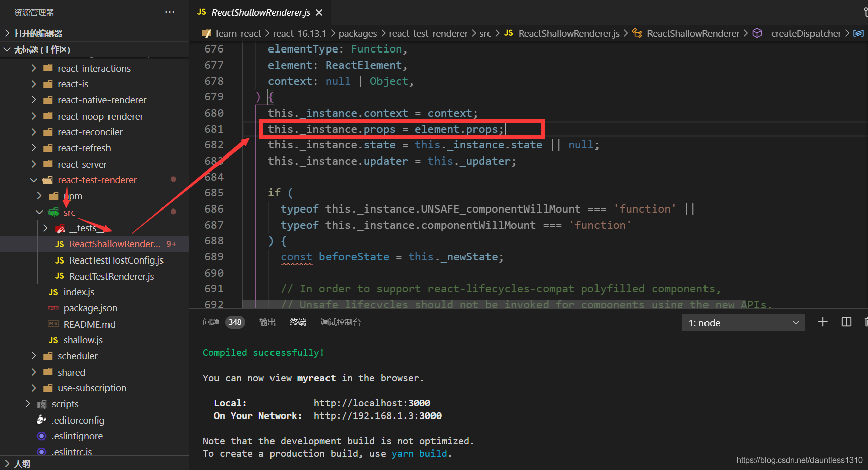The height and width of the screenshot is (470, 868).
Task: Click the .editorconfig file icon
Action: (42, 420)
